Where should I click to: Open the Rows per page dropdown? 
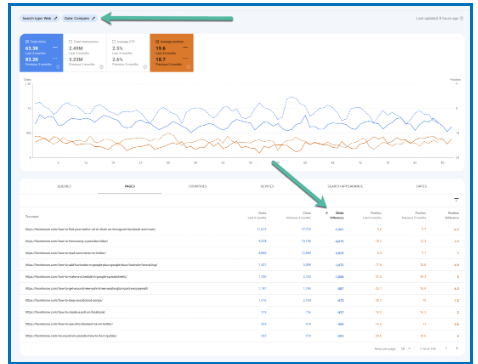tap(406, 349)
